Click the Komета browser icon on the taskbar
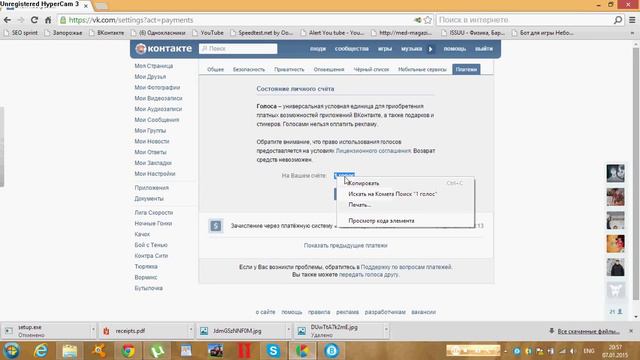This screenshot has width=640, height=360. [302, 351]
